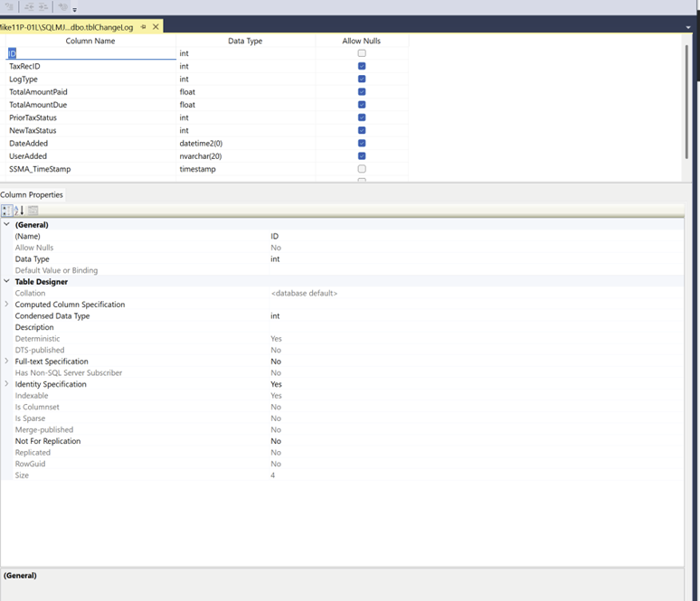
Task: Uncheck Allow Nulls for TotalAmountDue
Action: (362, 105)
